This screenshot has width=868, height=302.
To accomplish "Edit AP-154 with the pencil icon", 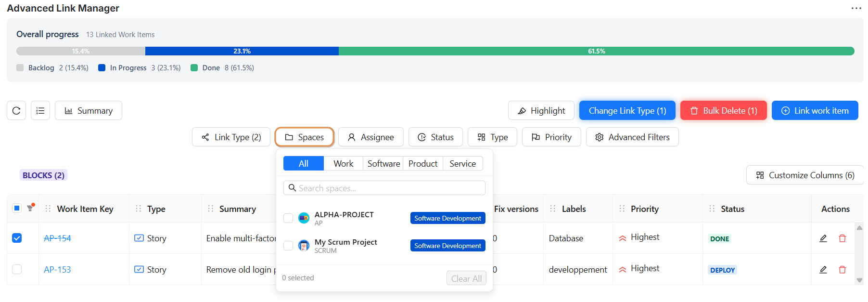I will pos(823,238).
